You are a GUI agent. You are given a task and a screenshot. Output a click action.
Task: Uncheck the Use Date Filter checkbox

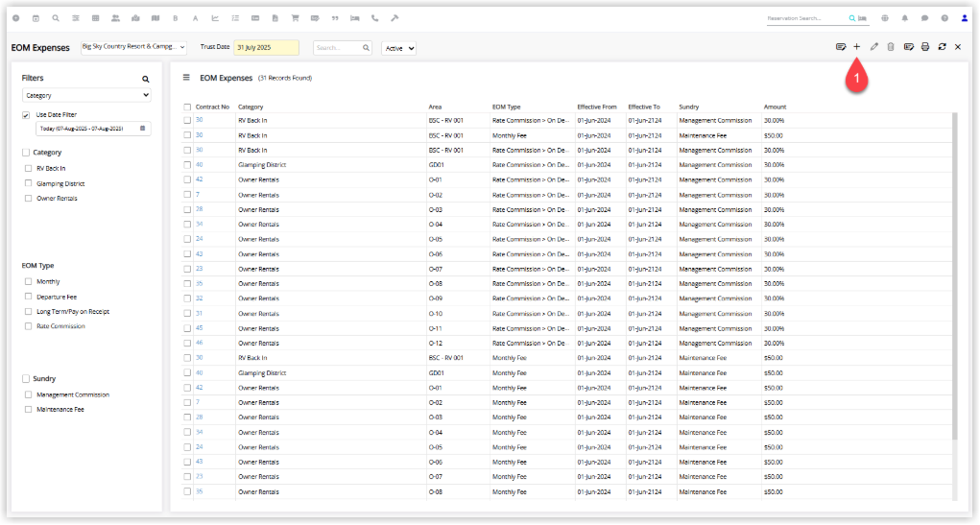[26, 115]
